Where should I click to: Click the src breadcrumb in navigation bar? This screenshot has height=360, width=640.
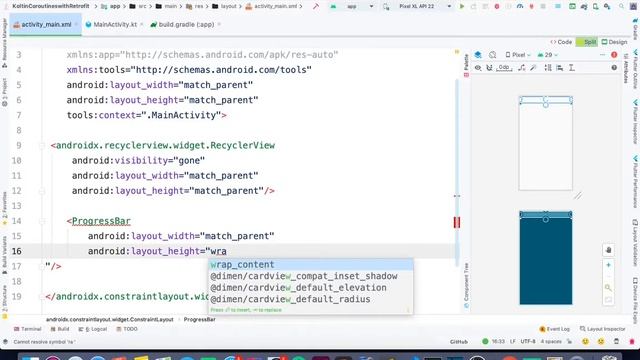click(138, 7)
